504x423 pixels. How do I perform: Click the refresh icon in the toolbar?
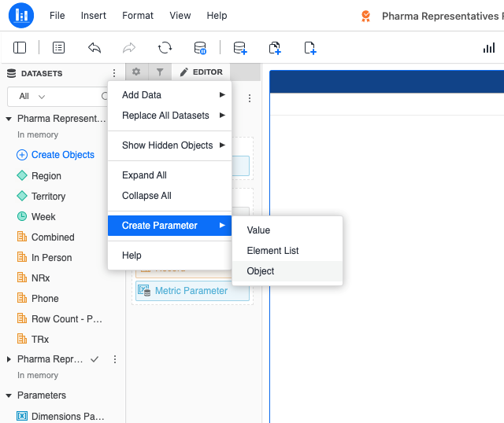[165, 48]
